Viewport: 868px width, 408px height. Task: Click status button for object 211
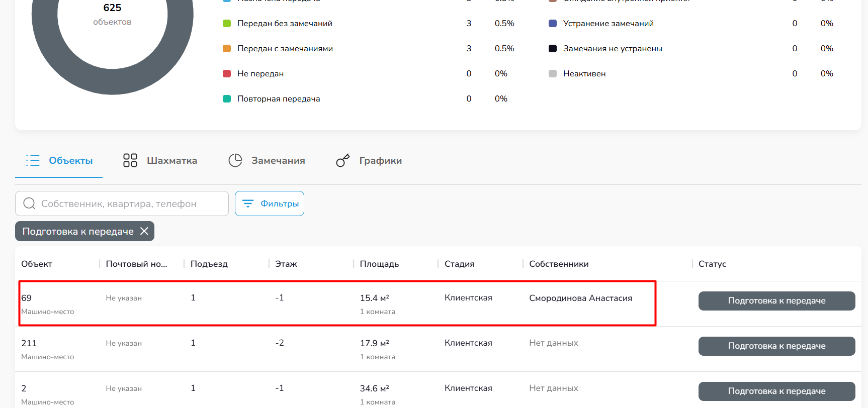pyautogui.click(x=776, y=346)
